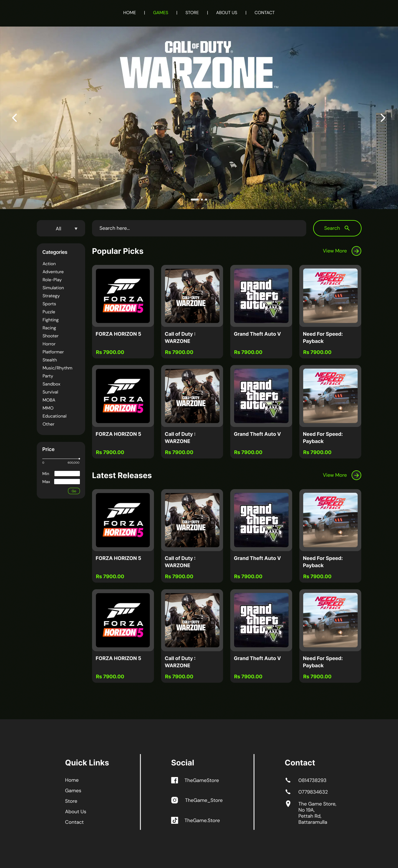The height and width of the screenshot is (868, 398).
Task: Open first Forza Horizon 5 thumbnail in Latest Releases
Action: coord(123,520)
